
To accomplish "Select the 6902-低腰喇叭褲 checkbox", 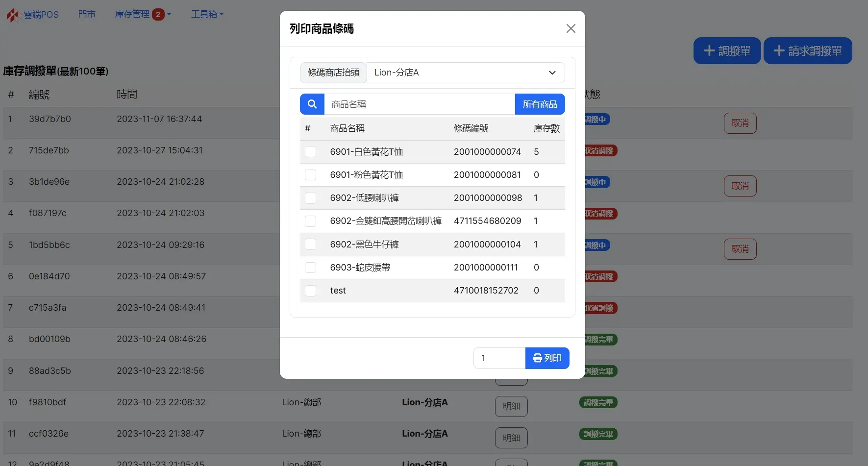I will click(311, 198).
